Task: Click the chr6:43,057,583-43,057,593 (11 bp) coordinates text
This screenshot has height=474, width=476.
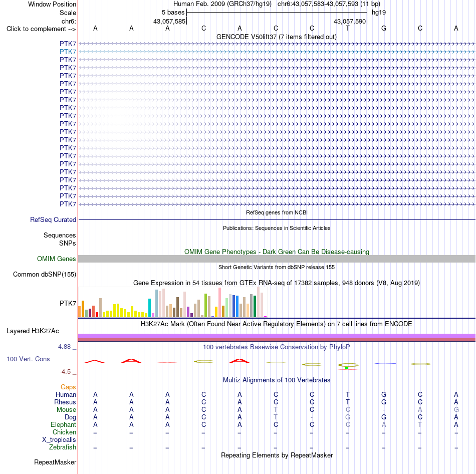Action: 329,4
